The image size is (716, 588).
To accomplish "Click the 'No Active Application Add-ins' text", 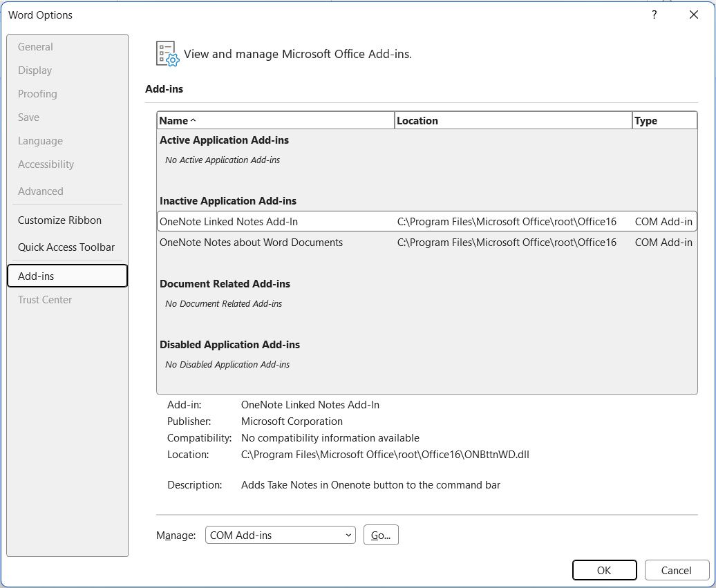I will click(x=223, y=160).
